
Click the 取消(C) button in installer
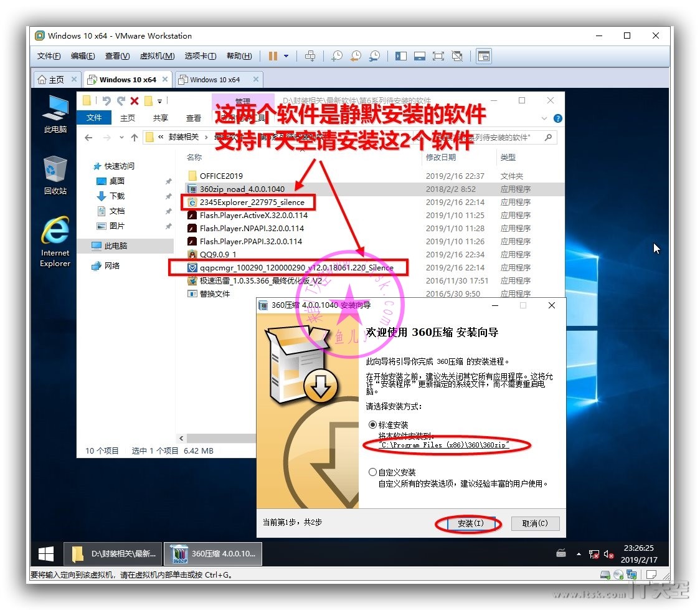click(535, 523)
